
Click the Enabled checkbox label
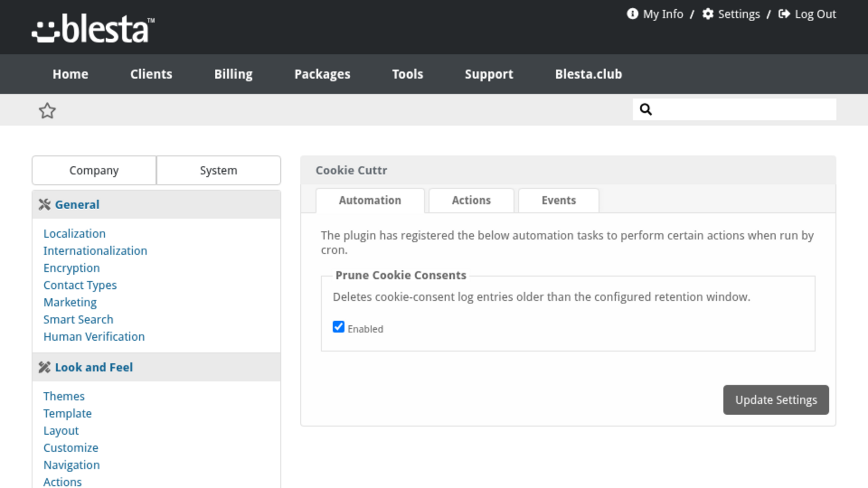coord(365,329)
